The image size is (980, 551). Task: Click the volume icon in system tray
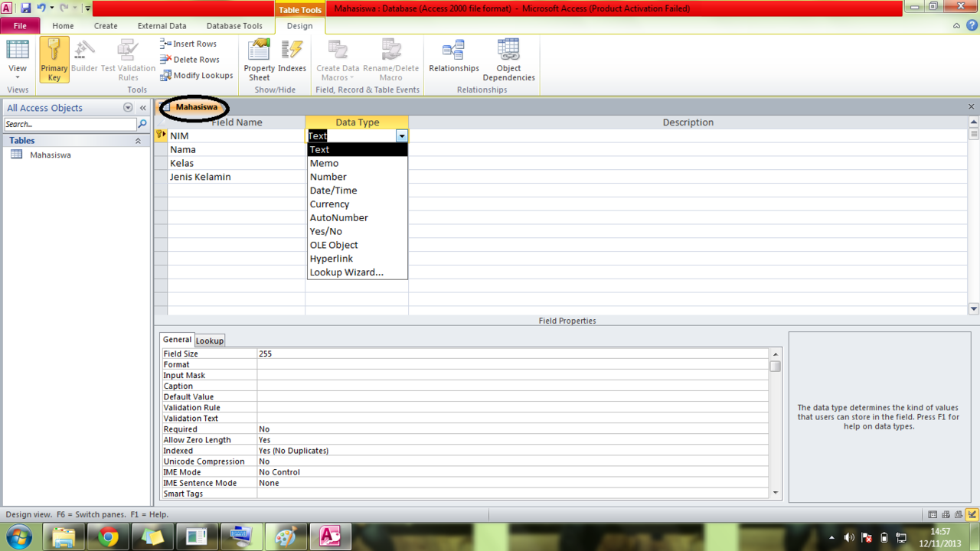pos(849,537)
